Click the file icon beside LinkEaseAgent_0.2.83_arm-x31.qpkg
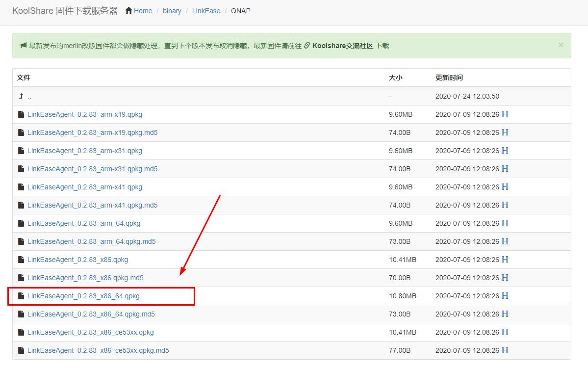 21,151
